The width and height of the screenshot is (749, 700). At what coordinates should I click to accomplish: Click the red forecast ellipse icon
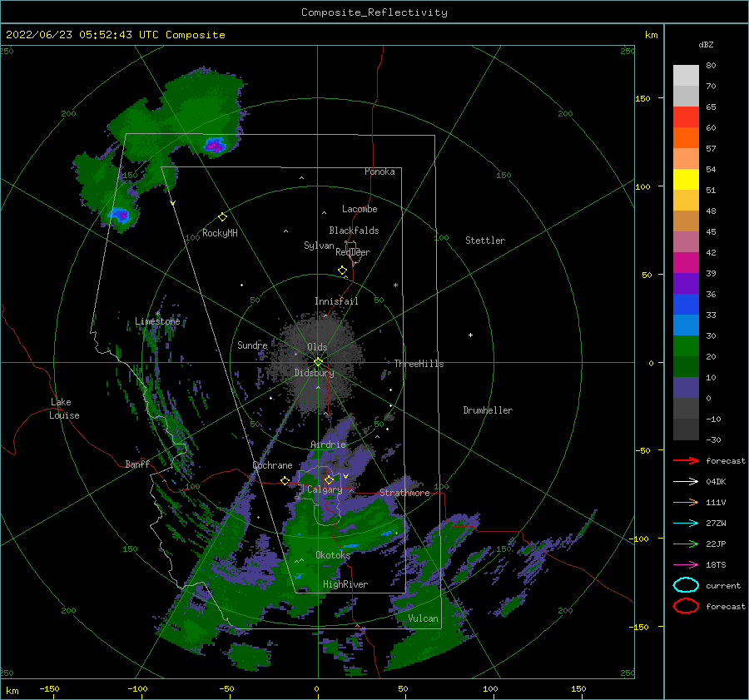pos(686,606)
